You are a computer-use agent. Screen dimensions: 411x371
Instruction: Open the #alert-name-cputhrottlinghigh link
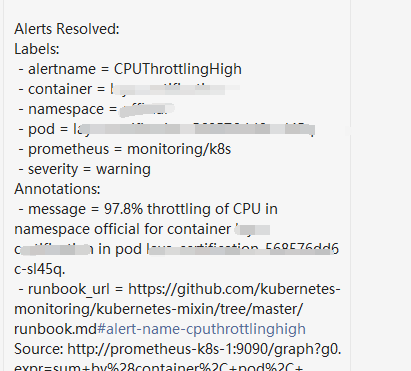click(201, 329)
